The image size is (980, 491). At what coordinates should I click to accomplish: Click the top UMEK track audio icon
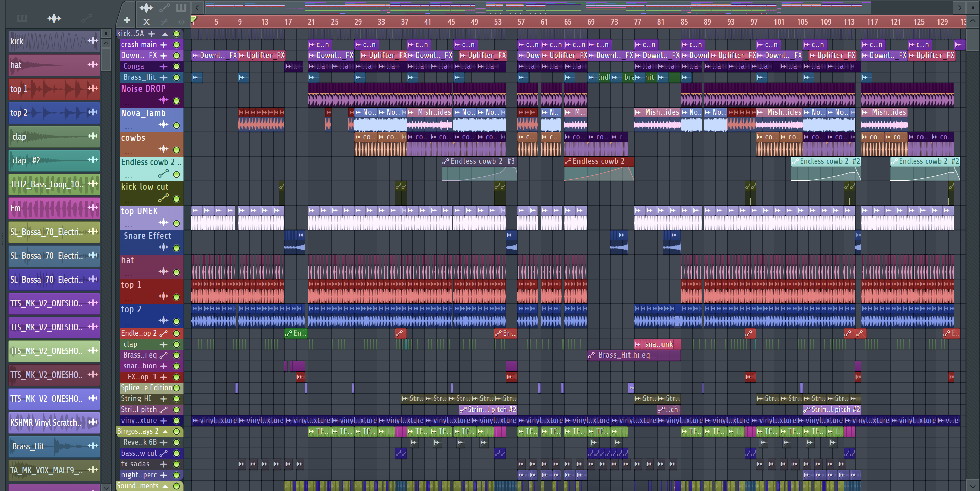point(164,222)
